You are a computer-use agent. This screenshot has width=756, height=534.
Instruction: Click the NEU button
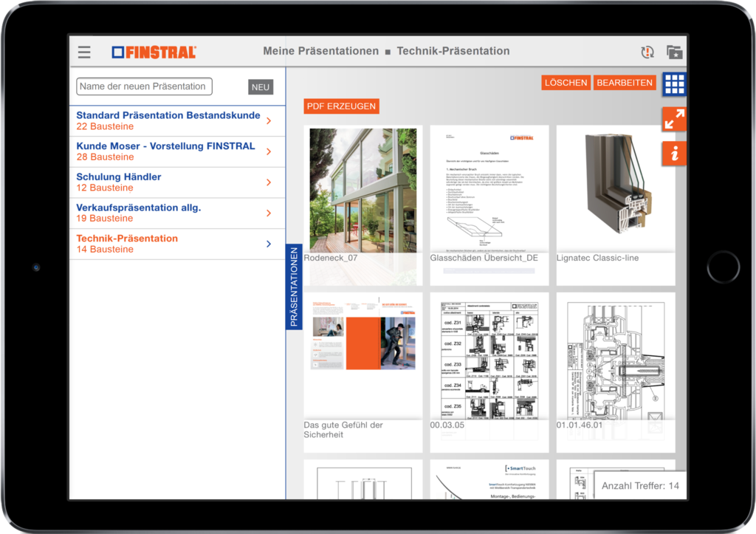click(261, 87)
